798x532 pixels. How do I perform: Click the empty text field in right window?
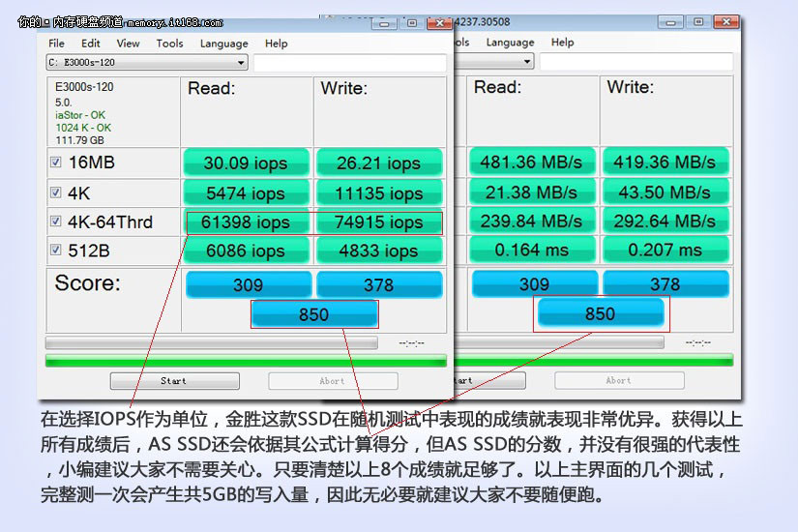(x=635, y=62)
